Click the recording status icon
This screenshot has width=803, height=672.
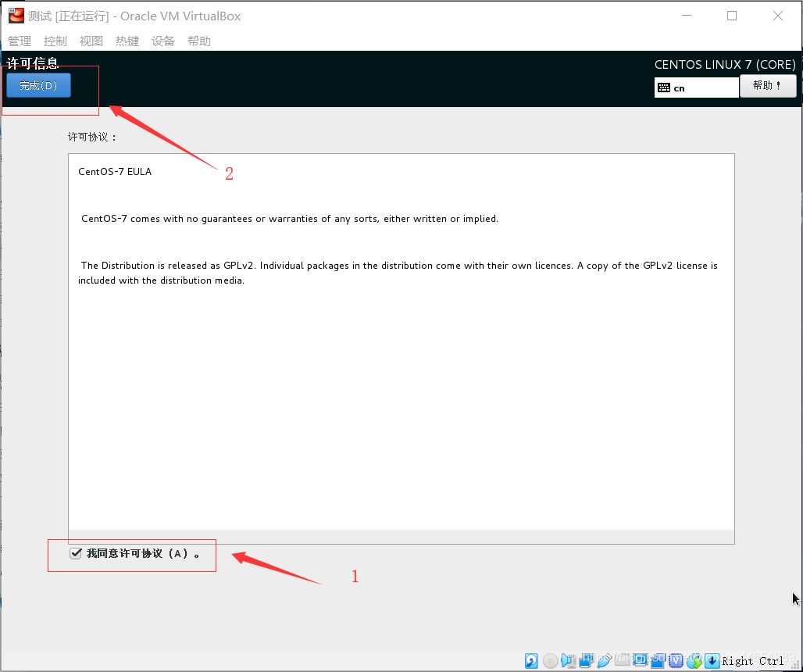pyautogui.click(x=658, y=661)
